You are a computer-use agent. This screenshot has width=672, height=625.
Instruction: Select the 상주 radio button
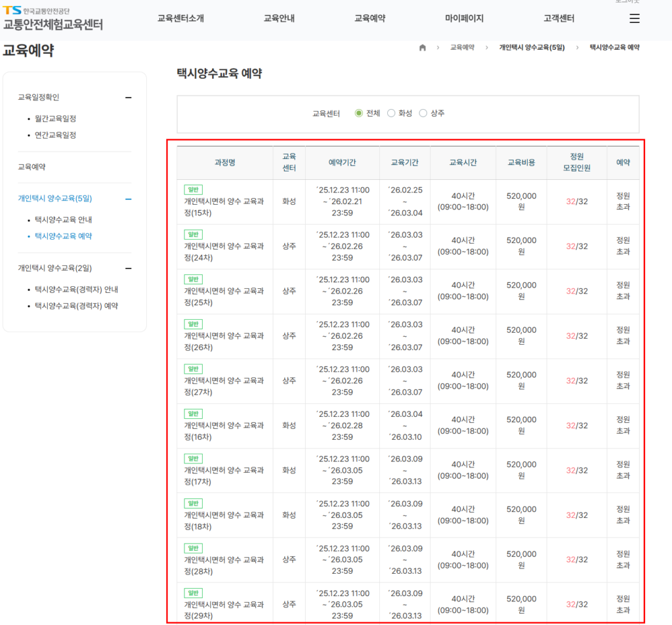coord(423,113)
